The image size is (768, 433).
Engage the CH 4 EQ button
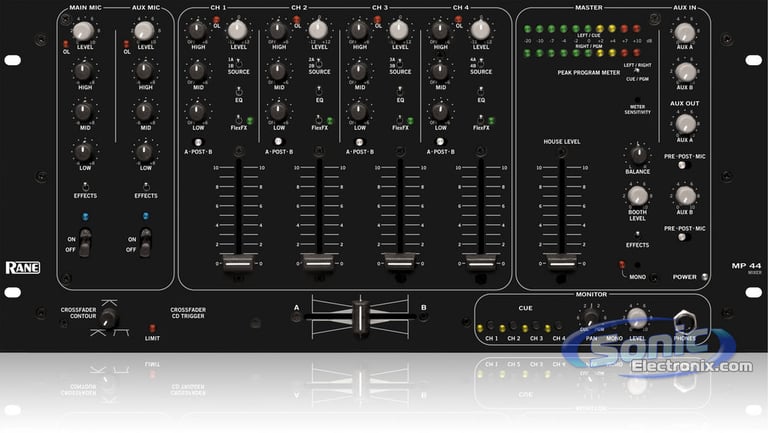(x=481, y=92)
